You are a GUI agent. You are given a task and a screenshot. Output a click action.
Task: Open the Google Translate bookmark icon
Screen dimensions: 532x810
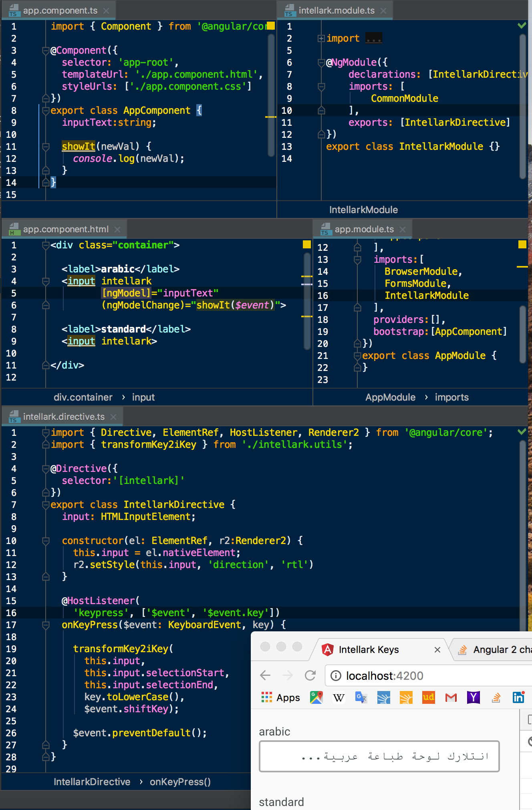(361, 697)
